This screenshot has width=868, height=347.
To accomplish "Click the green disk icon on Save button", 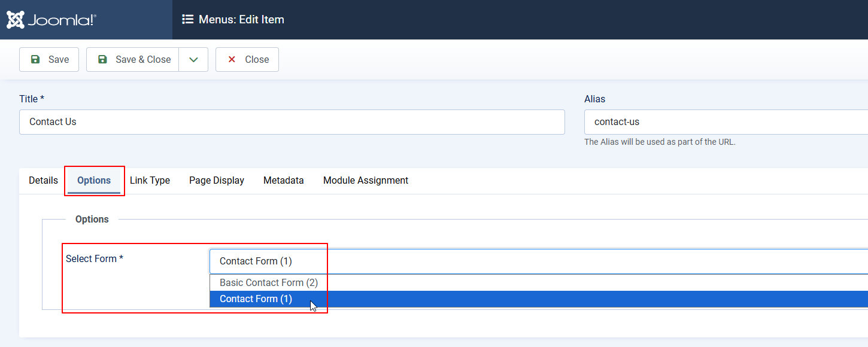I will (x=35, y=59).
